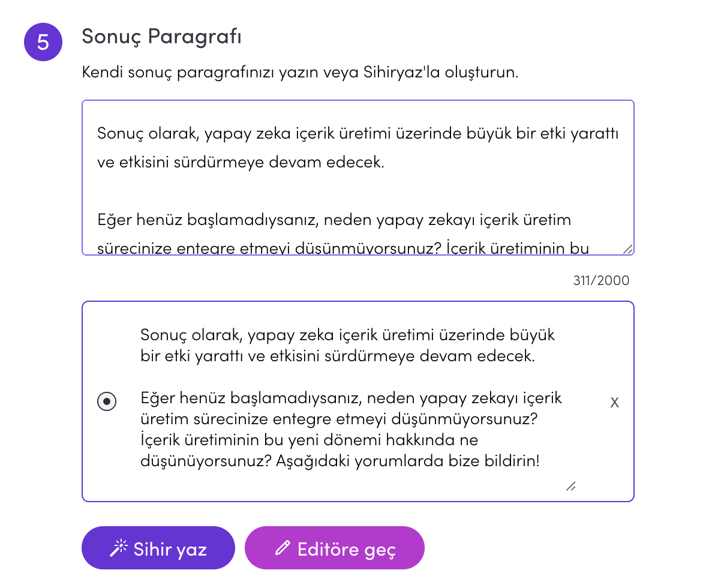This screenshot has height=588, width=709.
Task: Click "Eğer henüz başlamadıysanız" in the top textarea
Action: coord(209,220)
